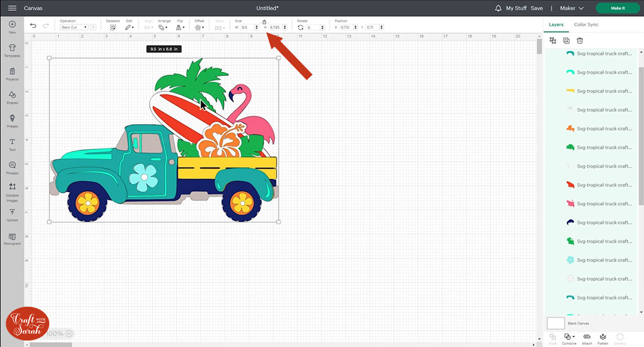The width and height of the screenshot is (644, 347).
Task: Open the Upload panel
Action: 12,215
